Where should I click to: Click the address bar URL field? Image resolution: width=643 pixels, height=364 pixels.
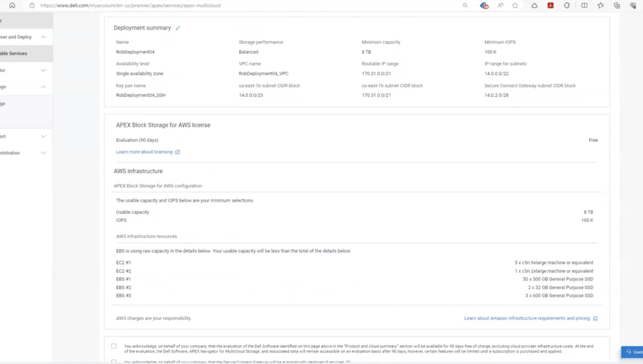click(130, 5)
